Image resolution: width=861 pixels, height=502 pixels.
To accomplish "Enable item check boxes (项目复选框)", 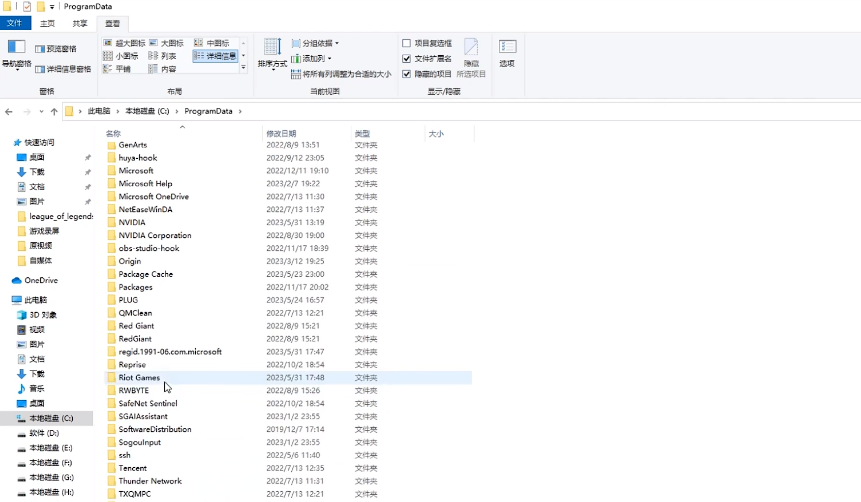I will tap(427, 43).
